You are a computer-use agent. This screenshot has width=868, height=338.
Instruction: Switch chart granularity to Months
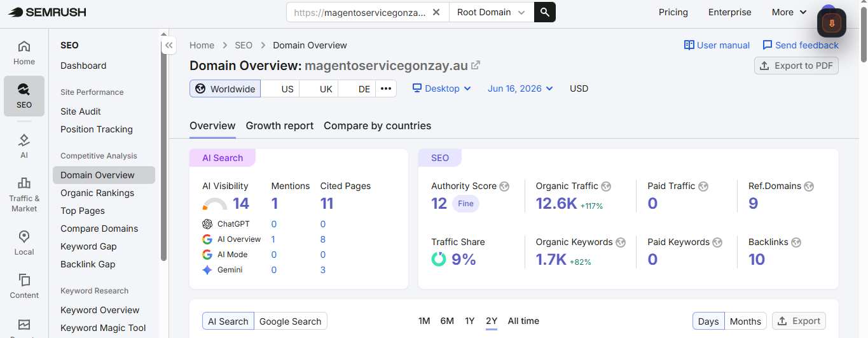(x=746, y=321)
